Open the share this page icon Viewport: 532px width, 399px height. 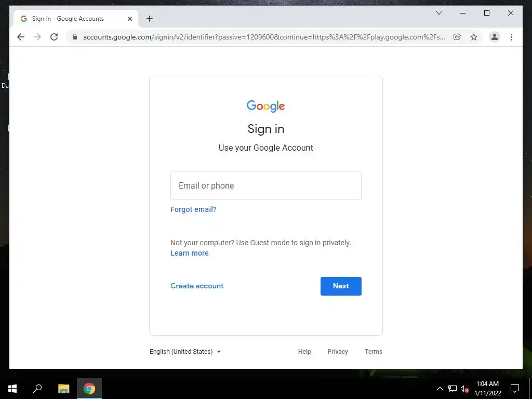tap(457, 37)
